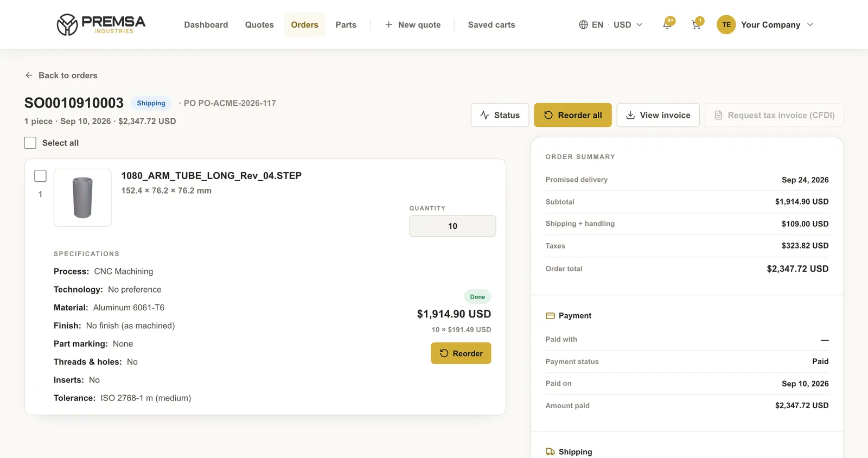Click the Taxes value $323.82 USD

pyautogui.click(x=805, y=246)
